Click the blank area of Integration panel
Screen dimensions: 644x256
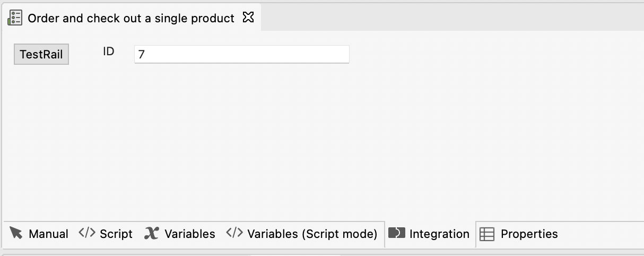pos(318,143)
